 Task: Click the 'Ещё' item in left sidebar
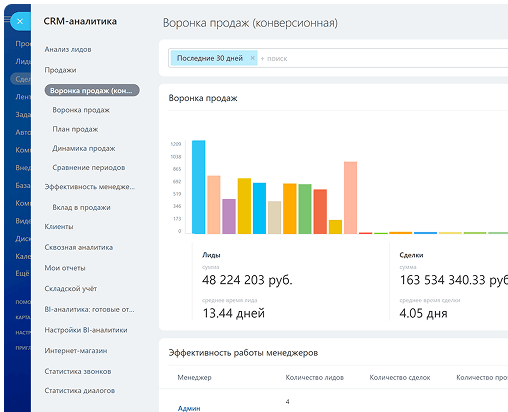pos(22,273)
